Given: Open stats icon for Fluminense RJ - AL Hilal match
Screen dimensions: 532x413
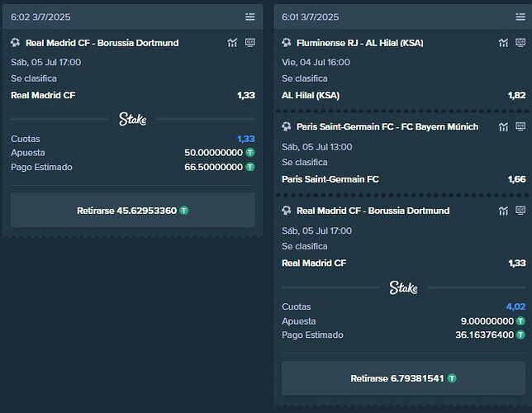Looking at the screenshot, I should tap(504, 43).
